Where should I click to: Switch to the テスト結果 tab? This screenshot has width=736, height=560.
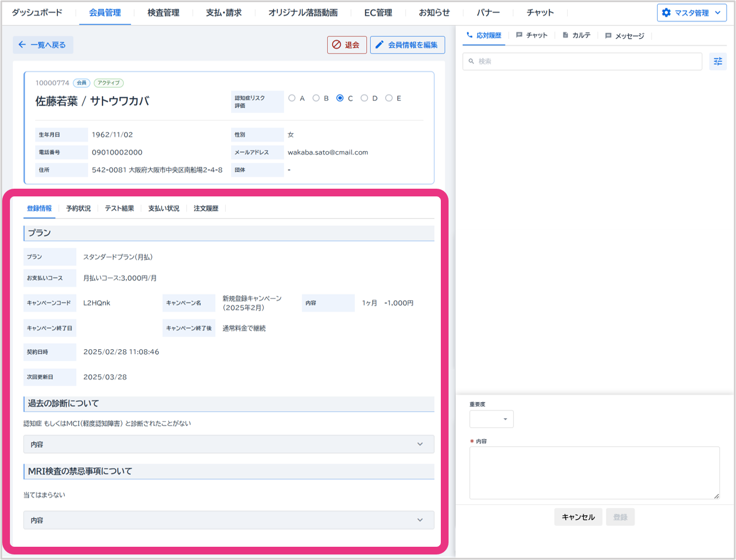point(119,209)
